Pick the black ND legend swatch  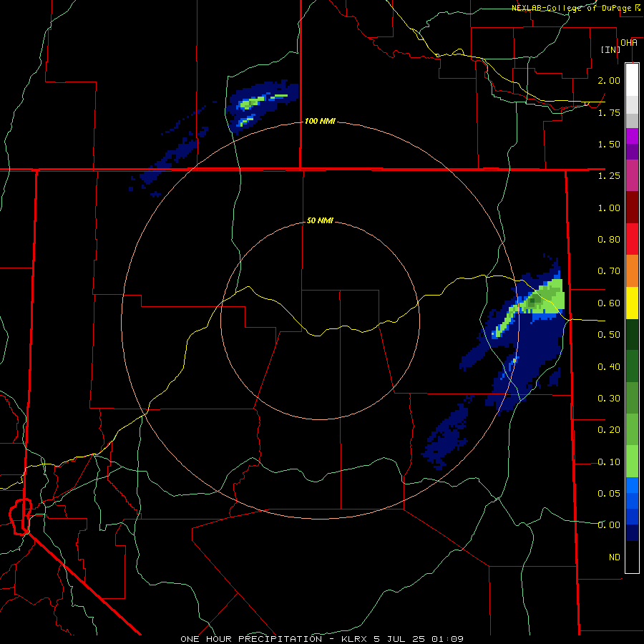pos(632,557)
